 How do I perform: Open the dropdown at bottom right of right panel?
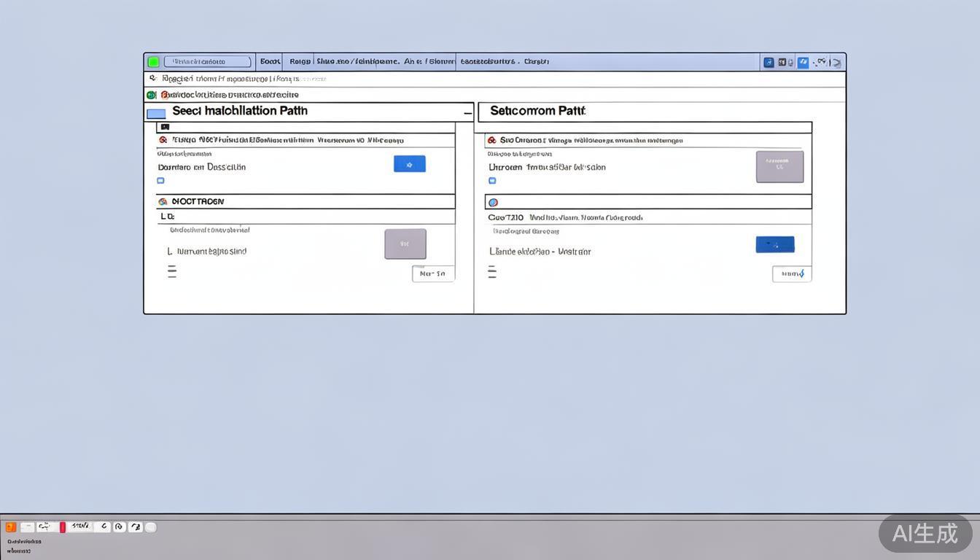pos(792,274)
